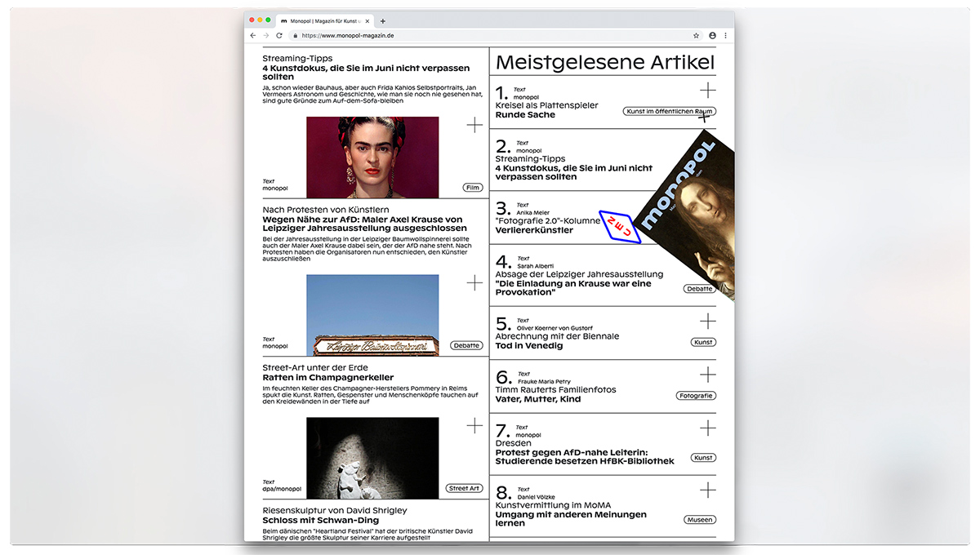Click the URL address bar
The image size is (980, 555).
coord(490,36)
